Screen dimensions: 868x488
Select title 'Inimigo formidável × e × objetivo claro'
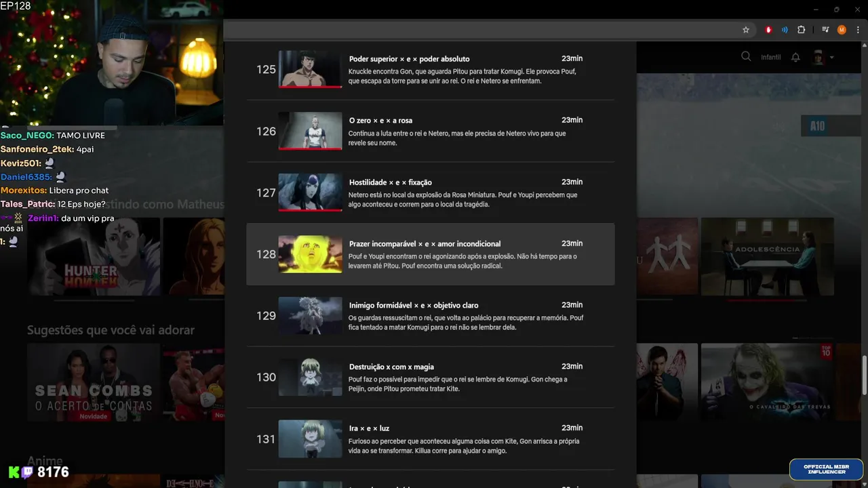pyautogui.click(x=414, y=306)
